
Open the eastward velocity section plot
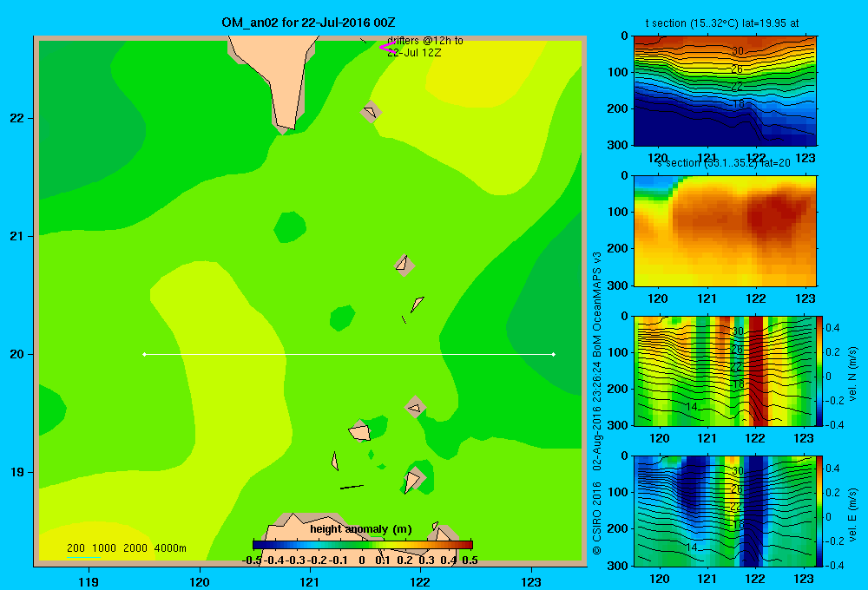point(725,511)
